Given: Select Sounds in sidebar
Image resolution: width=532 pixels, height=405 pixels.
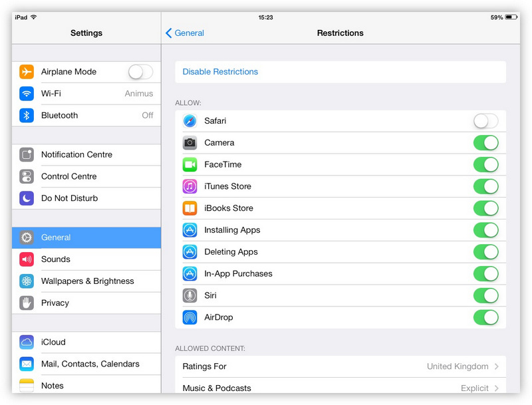Looking at the screenshot, I should tap(86, 259).
